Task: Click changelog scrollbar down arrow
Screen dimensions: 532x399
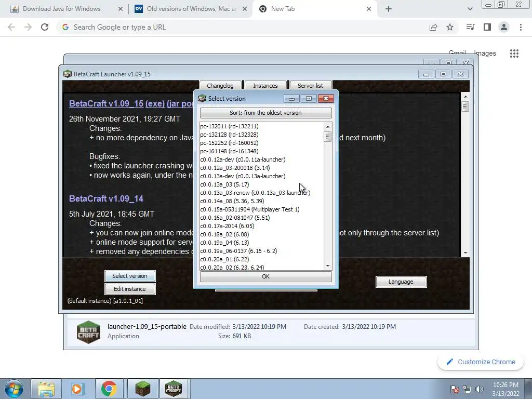Action: [465, 253]
